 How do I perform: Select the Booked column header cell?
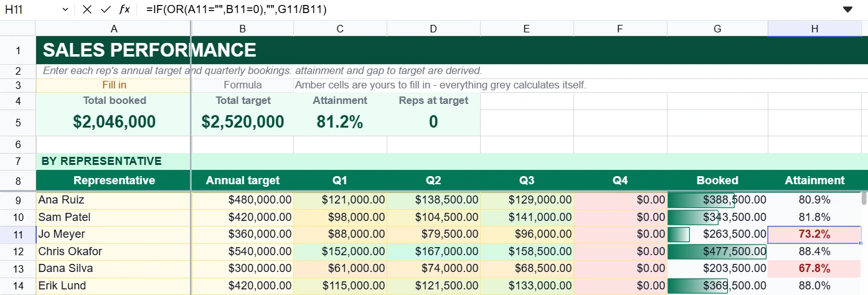coord(717,180)
